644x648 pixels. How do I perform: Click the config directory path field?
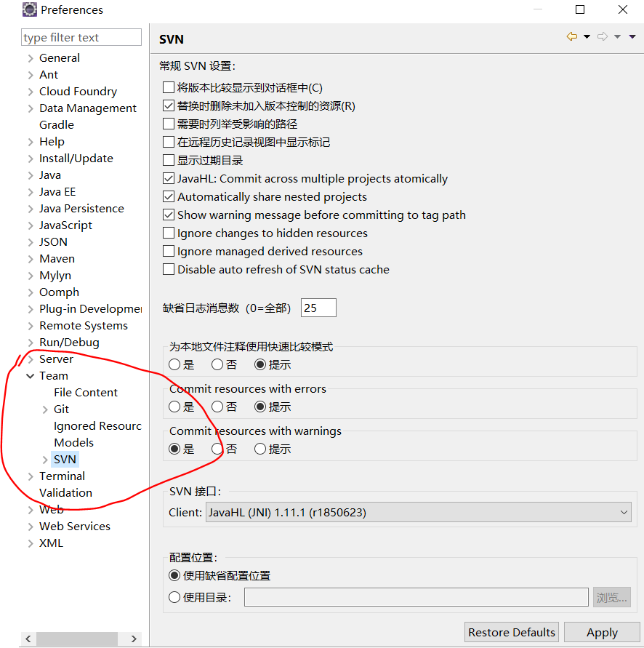pyautogui.click(x=416, y=597)
